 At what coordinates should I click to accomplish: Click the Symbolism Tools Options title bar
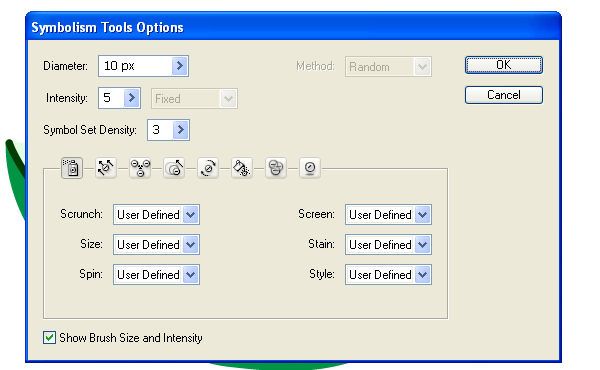coord(293,27)
